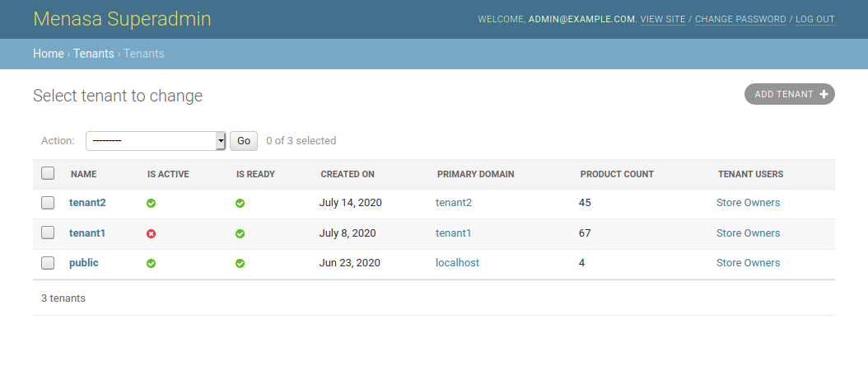Click the Primary Domain column header

(475, 174)
